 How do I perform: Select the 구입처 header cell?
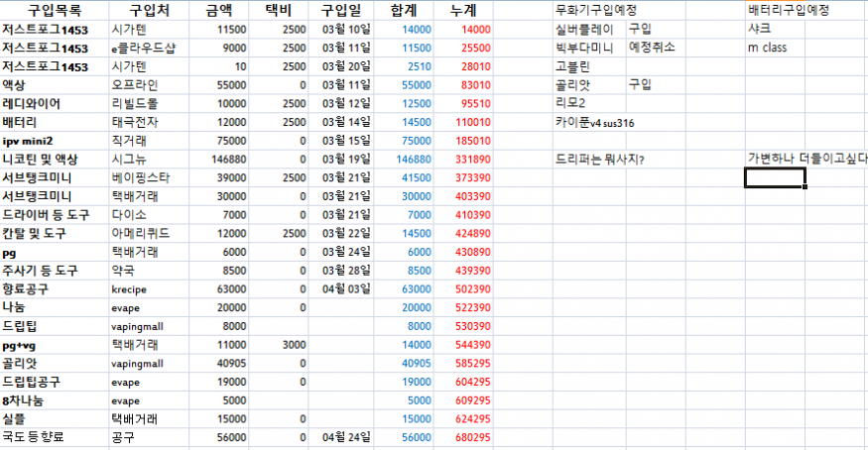coord(149,10)
